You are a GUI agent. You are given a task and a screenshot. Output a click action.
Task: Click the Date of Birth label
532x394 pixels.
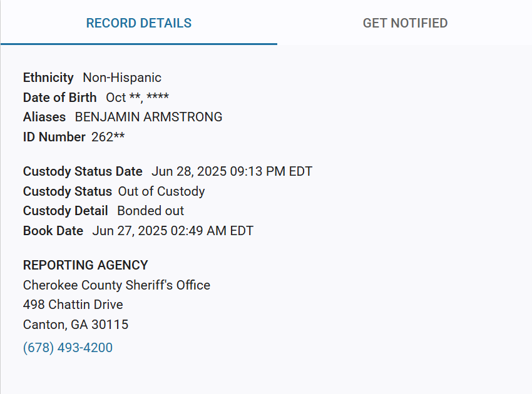pos(59,98)
